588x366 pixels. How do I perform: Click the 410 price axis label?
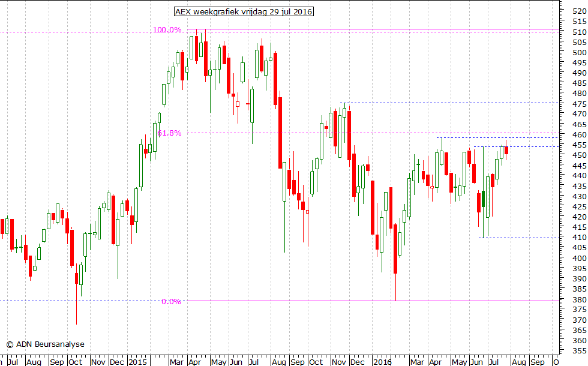pos(580,238)
